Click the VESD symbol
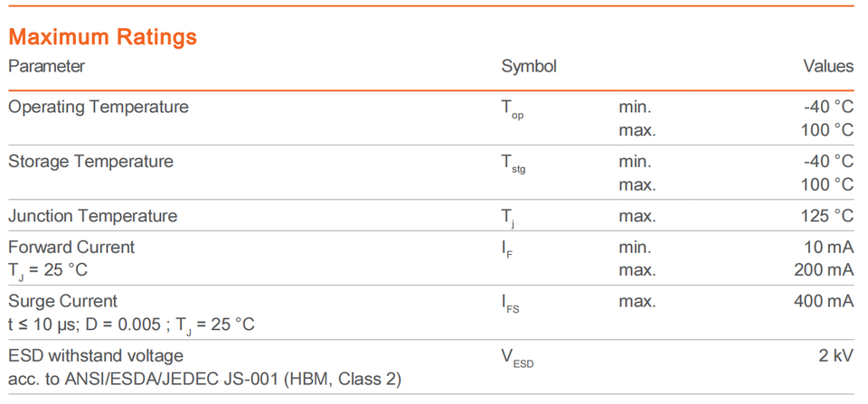This screenshot has width=868, height=404. (517, 358)
